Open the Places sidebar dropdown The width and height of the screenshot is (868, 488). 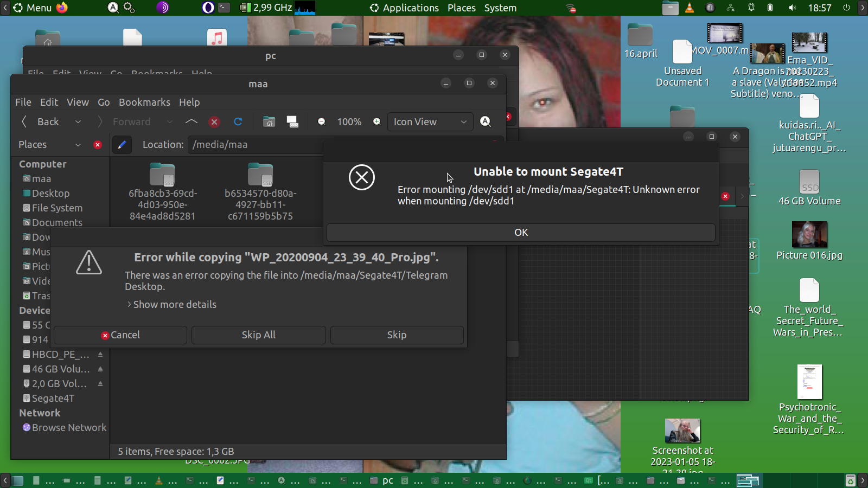coord(78,145)
